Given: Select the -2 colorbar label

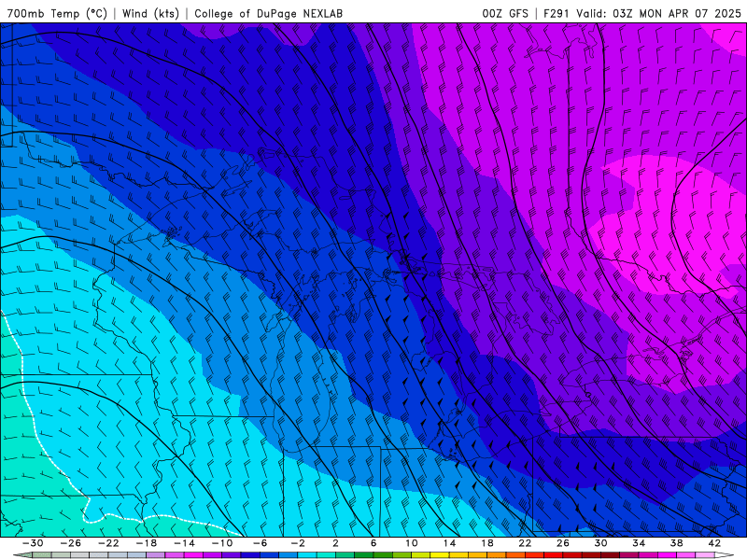Looking at the screenshot, I should tap(297, 543).
